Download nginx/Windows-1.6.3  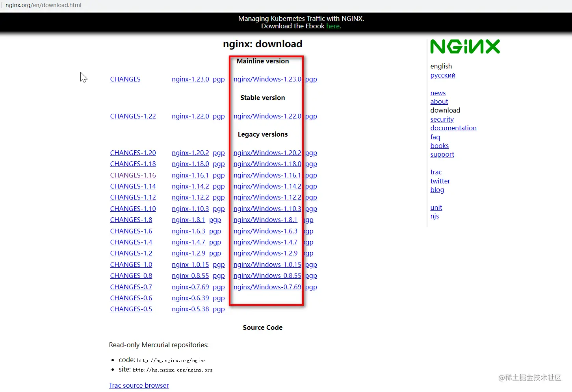click(266, 231)
